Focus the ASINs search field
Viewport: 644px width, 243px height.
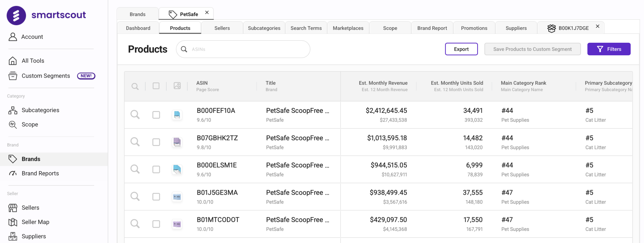[243, 49]
